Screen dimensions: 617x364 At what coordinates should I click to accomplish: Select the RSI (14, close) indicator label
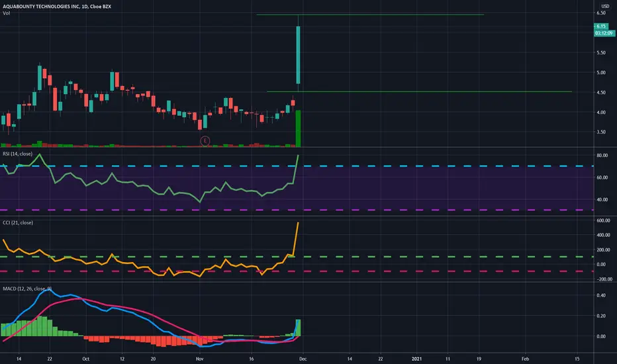(x=18, y=154)
